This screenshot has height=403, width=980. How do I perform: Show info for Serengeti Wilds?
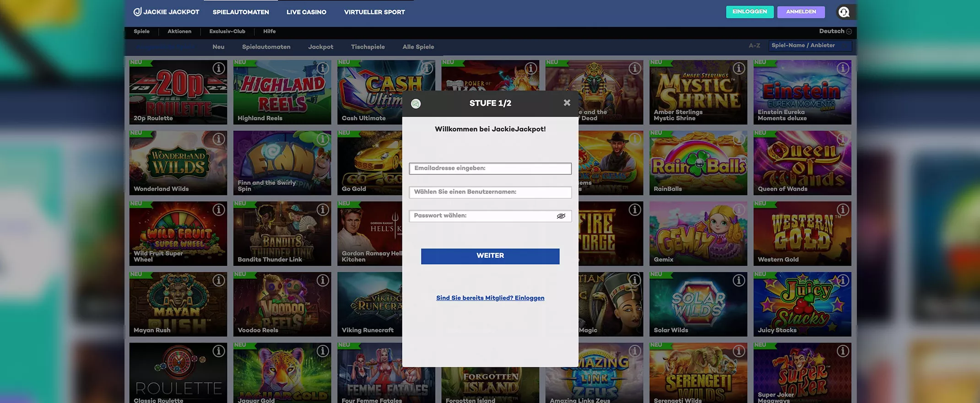tap(739, 351)
